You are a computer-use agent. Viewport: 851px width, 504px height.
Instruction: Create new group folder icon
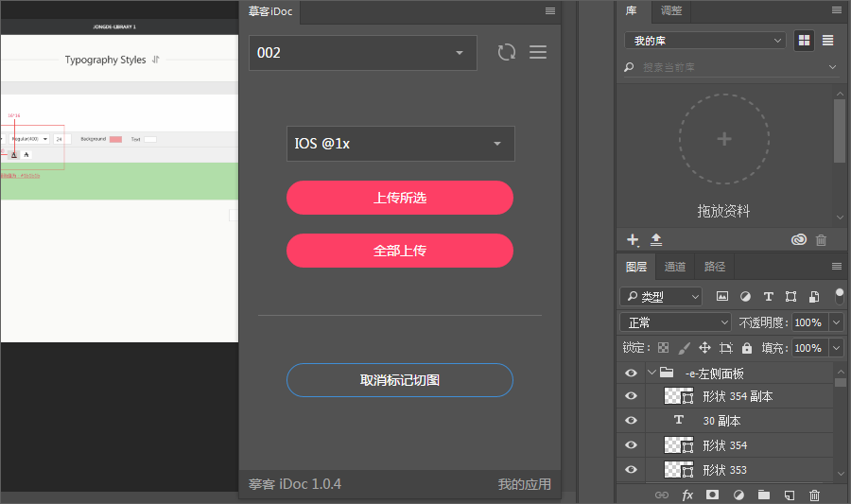click(x=764, y=495)
